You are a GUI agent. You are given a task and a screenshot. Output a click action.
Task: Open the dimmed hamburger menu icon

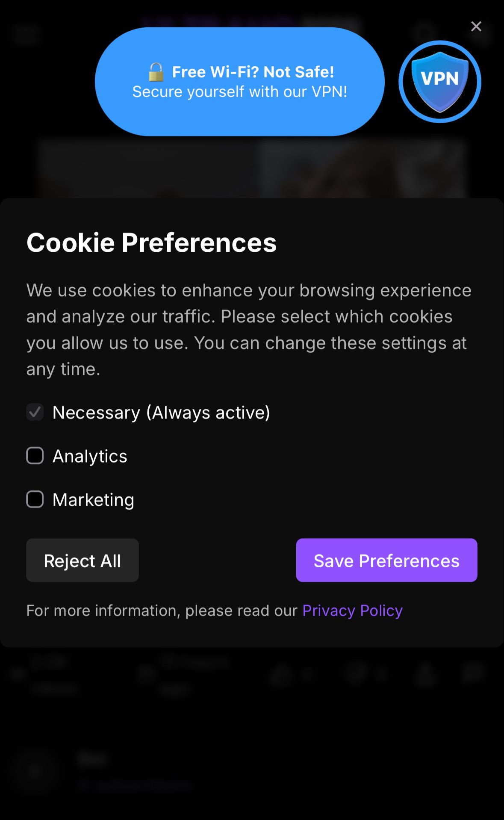click(27, 34)
